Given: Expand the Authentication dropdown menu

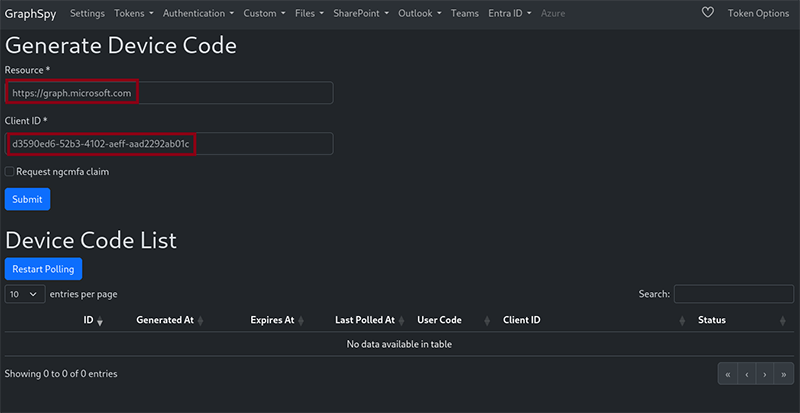Looking at the screenshot, I should click(x=198, y=13).
